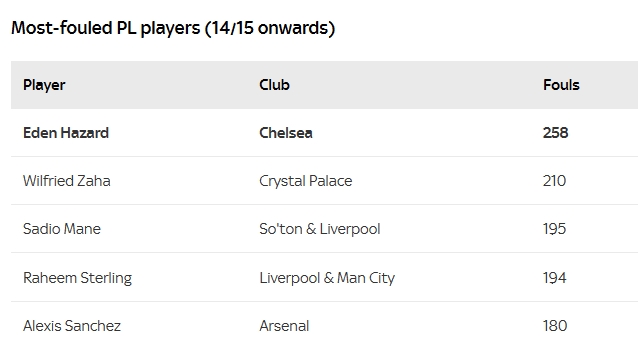
Task: Click the Crystal Palace club cell
Action: [x=306, y=181]
